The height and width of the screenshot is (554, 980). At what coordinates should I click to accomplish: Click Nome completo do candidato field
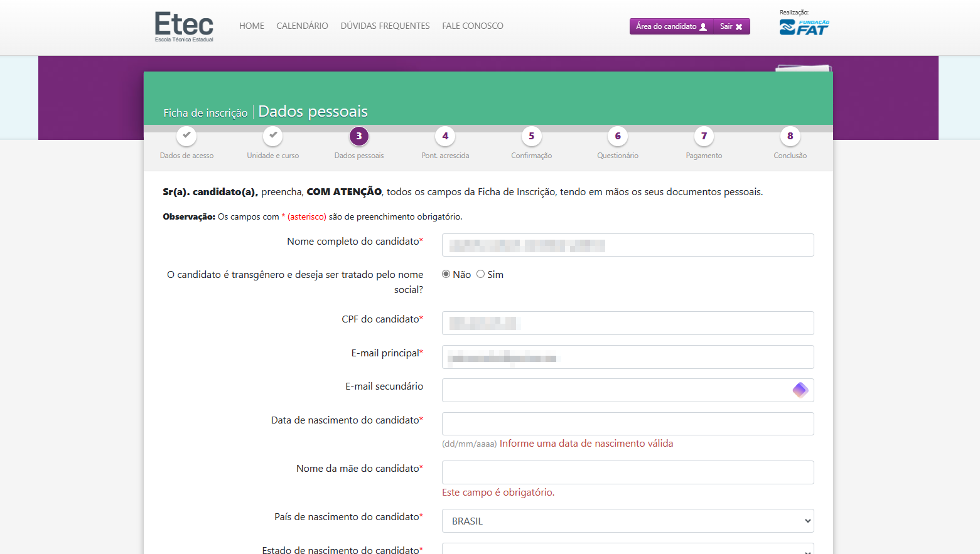628,245
